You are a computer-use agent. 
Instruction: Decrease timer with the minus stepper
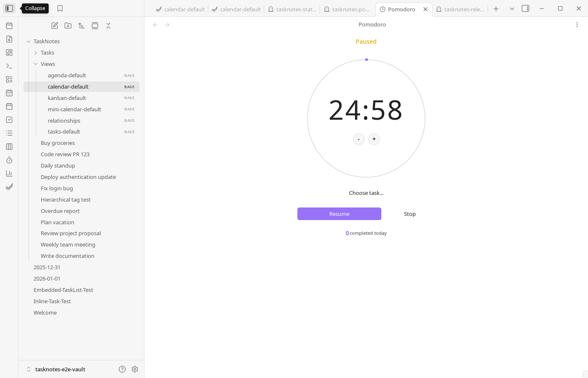[359, 139]
